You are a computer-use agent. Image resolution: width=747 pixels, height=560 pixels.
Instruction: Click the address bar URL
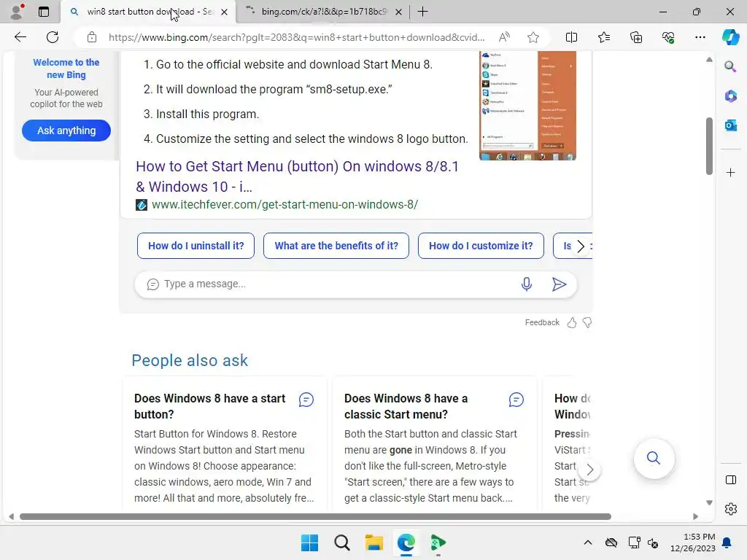296,37
